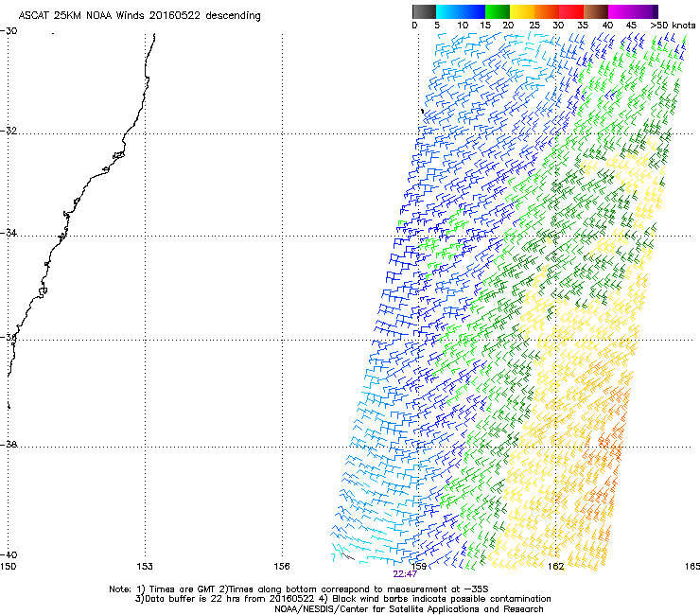Click the '0' label under the color bar
This screenshot has width=700, height=615.
click(414, 26)
